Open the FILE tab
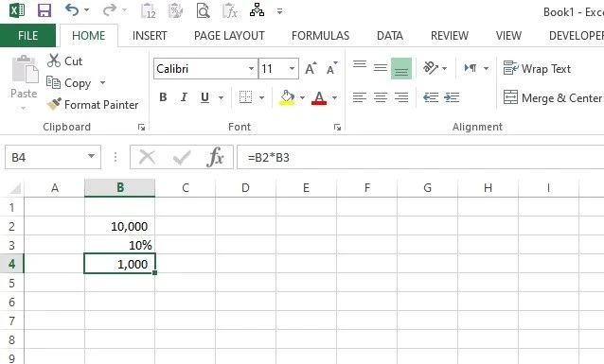The image size is (604, 364). tap(27, 35)
